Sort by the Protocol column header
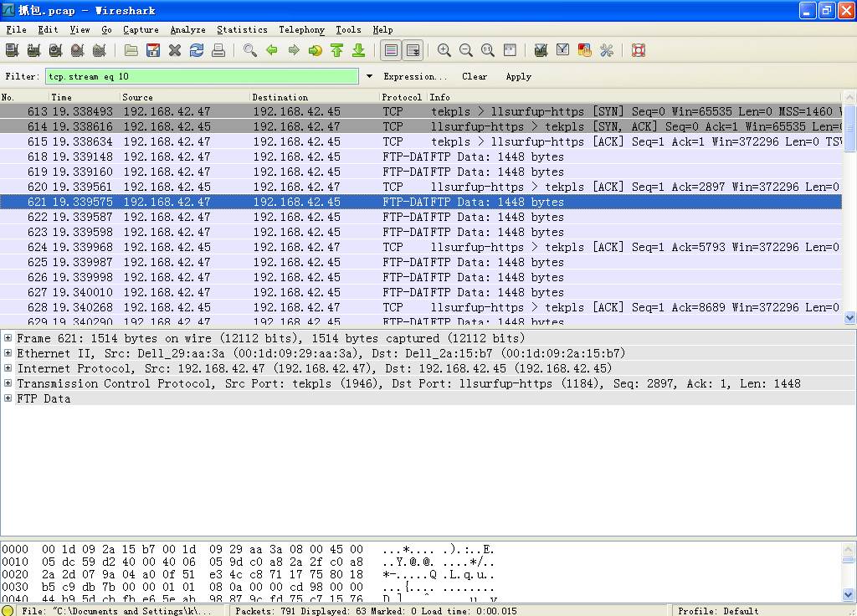This screenshot has height=616, width=857. (x=403, y=97)
